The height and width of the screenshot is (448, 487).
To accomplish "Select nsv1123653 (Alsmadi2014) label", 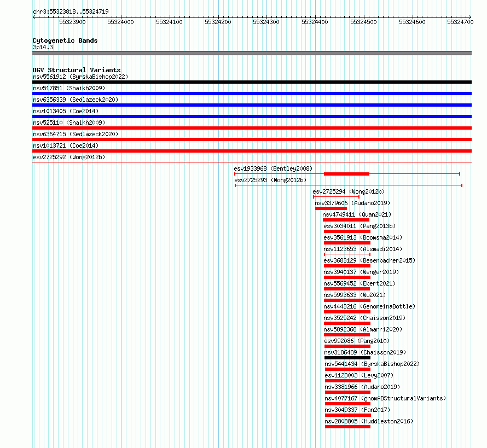I will [x=363, y=249].
